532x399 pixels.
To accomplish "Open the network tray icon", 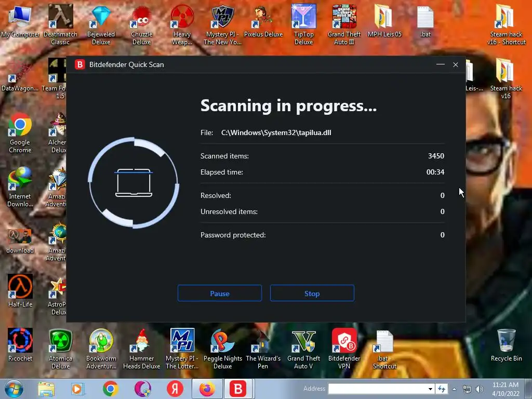I will pos(467,389).
